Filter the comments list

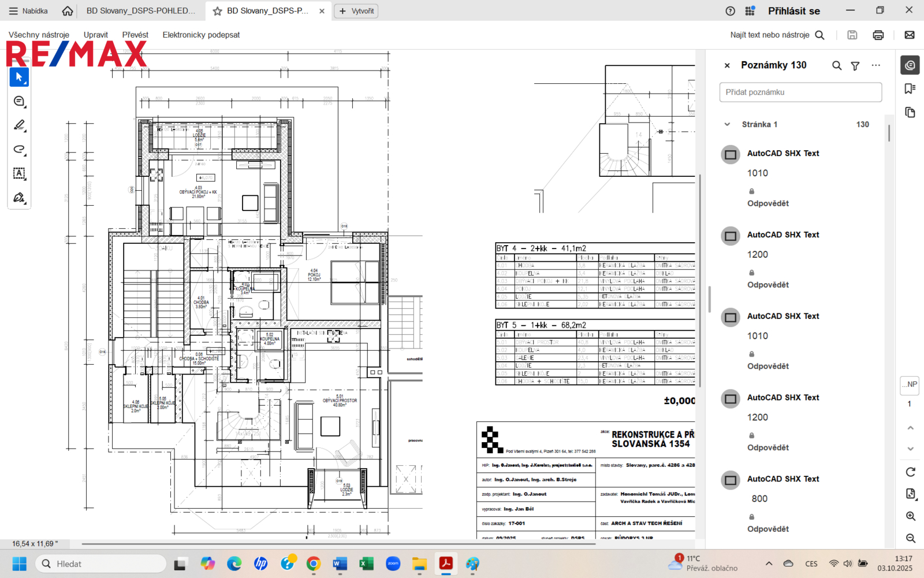click(855, 66)
